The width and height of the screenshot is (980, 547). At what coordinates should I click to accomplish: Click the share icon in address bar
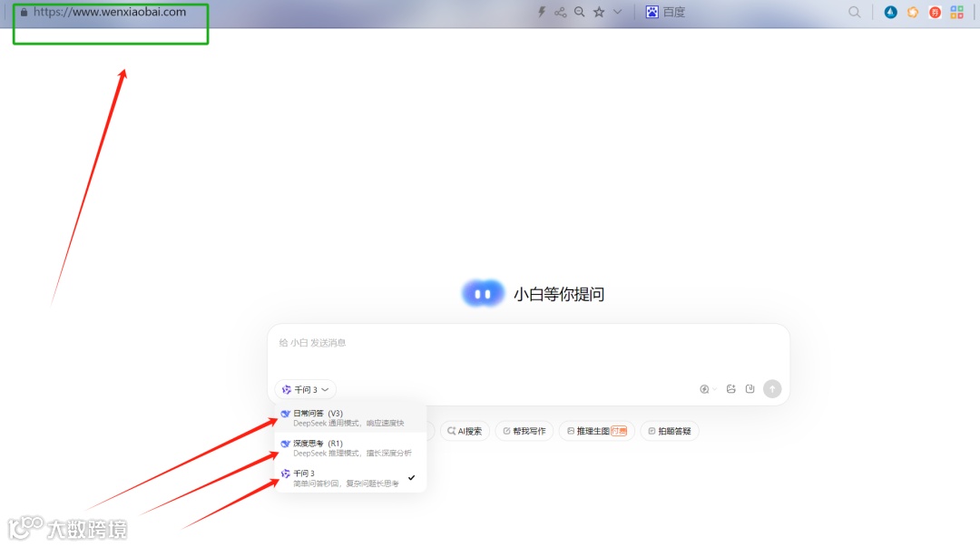(561, 12)
